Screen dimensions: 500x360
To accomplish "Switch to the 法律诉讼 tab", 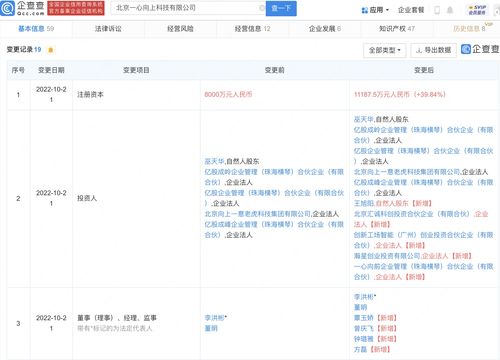I will 108,29.
